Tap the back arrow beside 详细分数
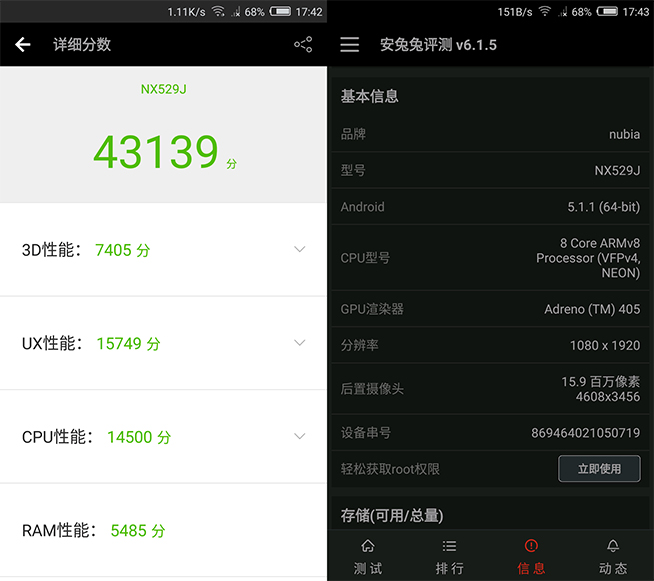 click(x=23, y=45)
